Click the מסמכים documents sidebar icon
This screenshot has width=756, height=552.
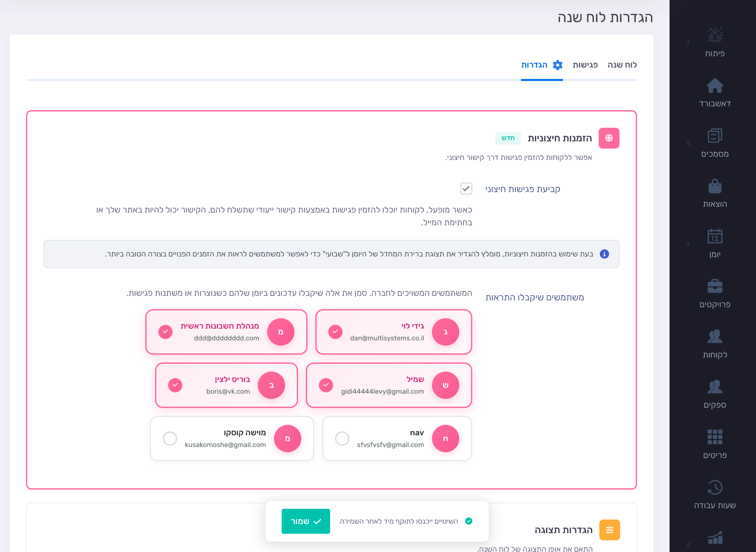tap(715, 136)
